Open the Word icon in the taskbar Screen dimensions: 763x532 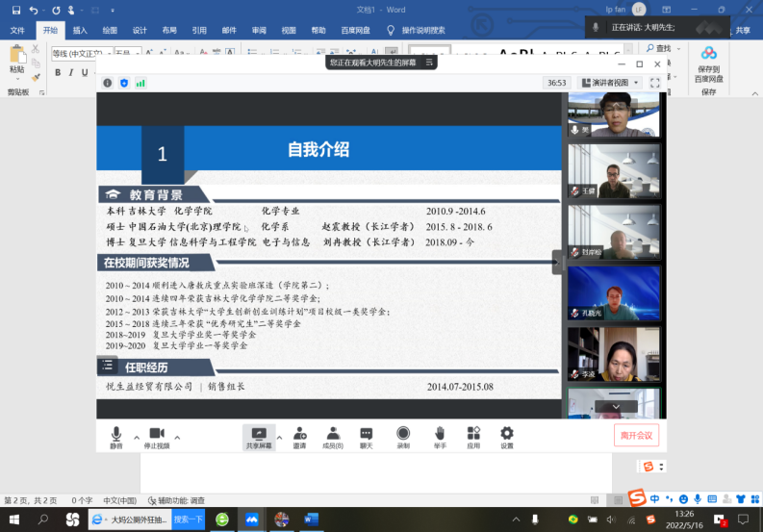(x=311, y=519)
